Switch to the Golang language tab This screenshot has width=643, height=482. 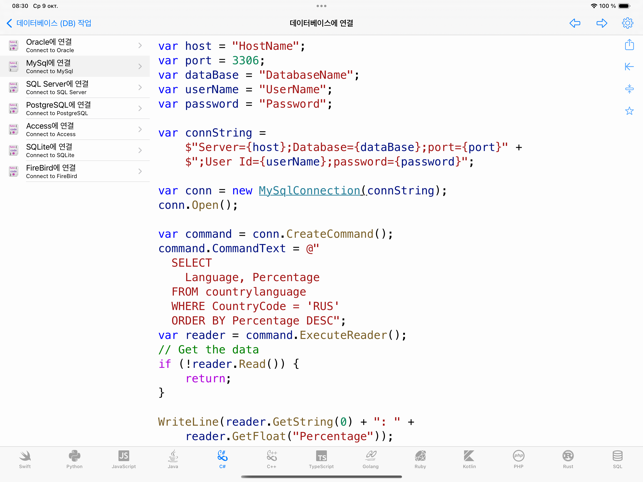pos(371,459)
